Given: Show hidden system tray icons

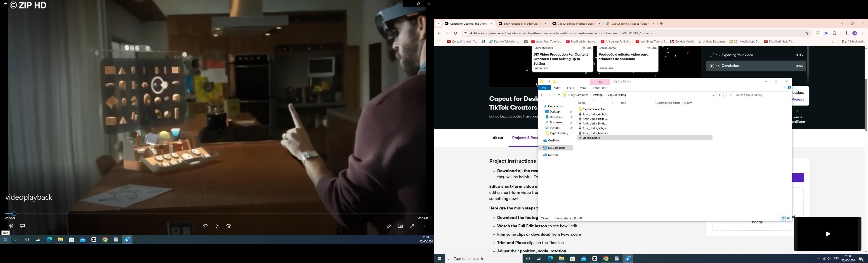Looking at the screenshot, I should (x=818, y=259).
